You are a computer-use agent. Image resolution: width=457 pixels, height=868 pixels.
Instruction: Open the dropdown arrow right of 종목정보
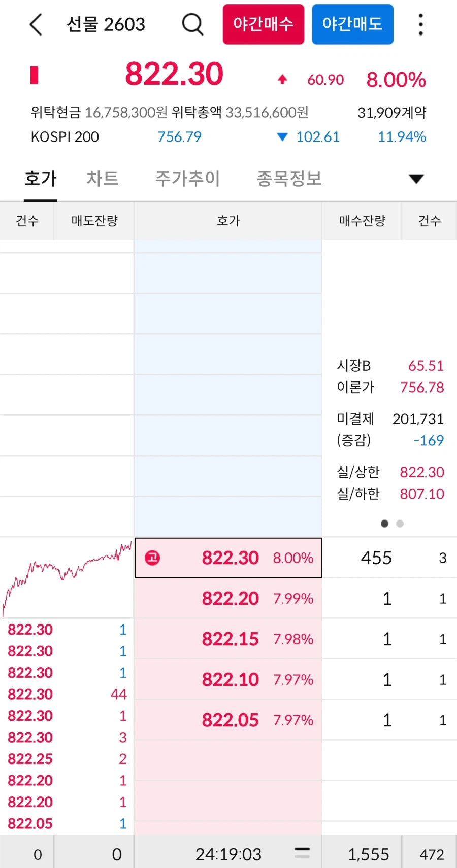[416, 179]
